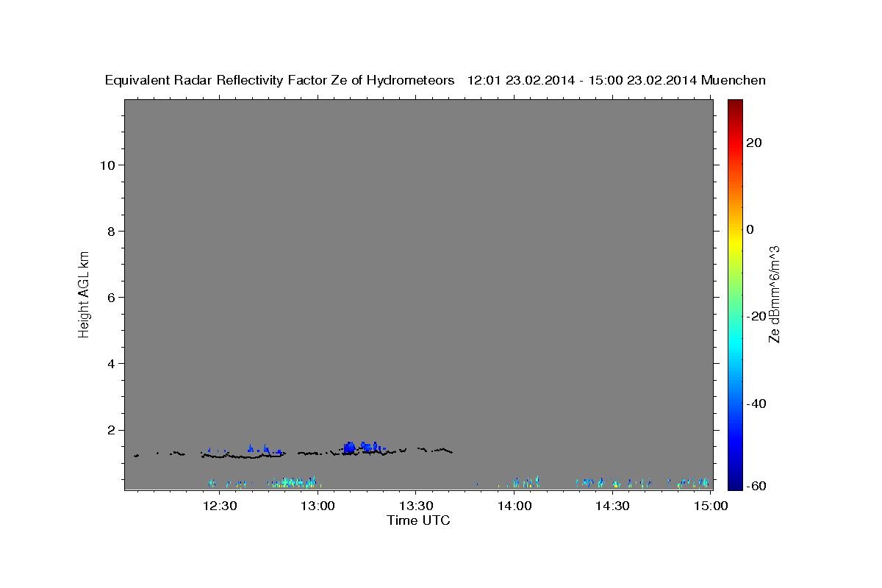Screen dimensions: 882x588
Task: Click the '14:30' time tick label
Action: [x=612, y=506]
